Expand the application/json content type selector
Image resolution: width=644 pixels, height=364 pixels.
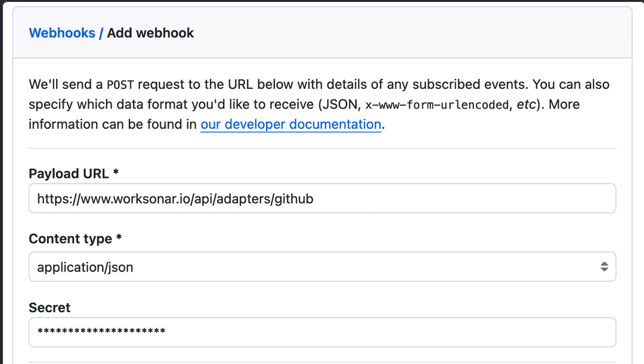[322, 267]
